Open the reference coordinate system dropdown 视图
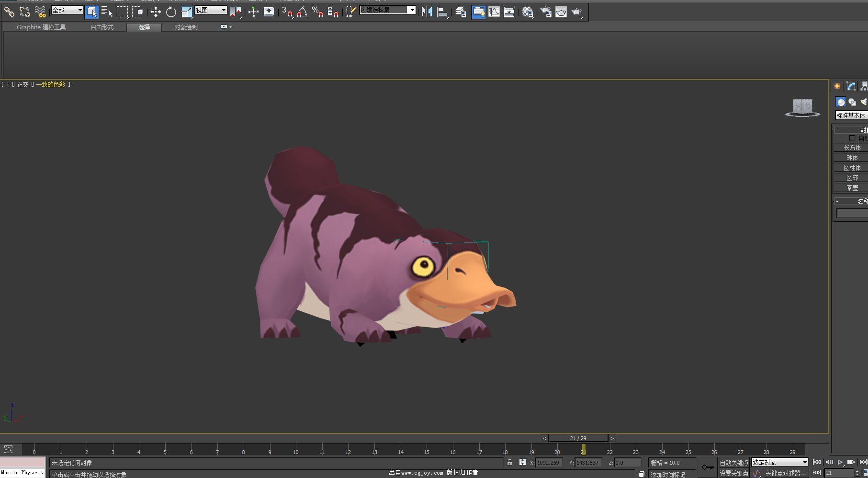 [211, 10]
